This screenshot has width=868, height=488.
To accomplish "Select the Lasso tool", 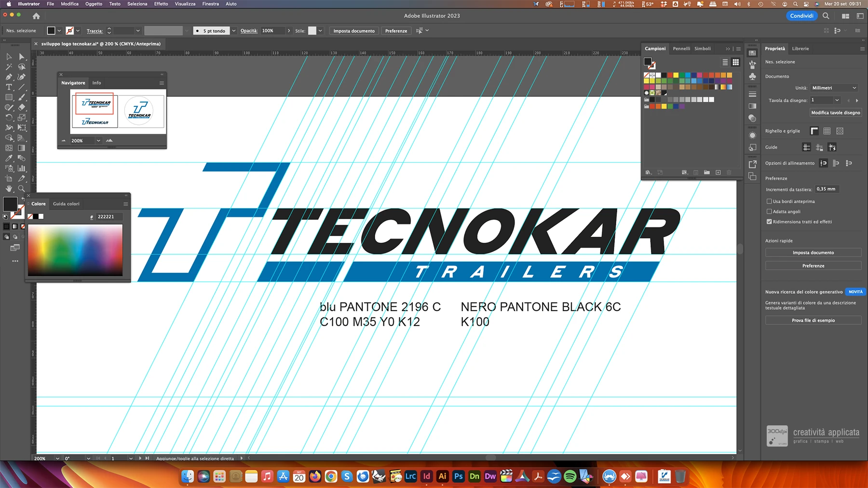I will point(21,66).
